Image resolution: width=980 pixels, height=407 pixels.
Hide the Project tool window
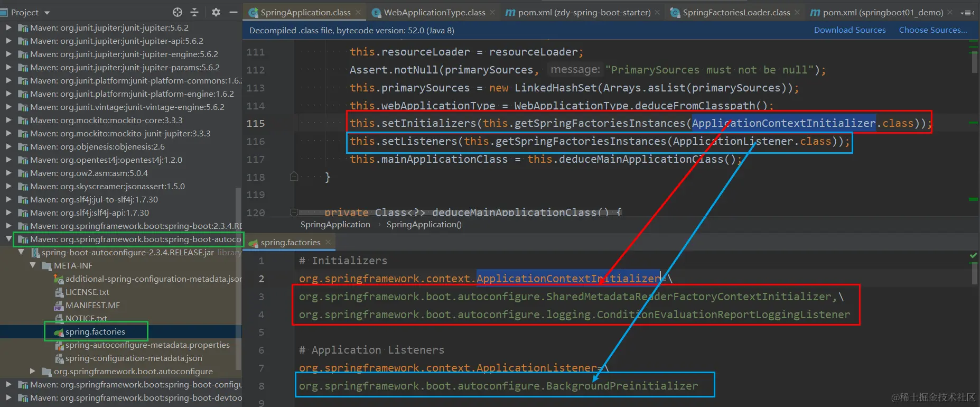click(x=234, y=12)
